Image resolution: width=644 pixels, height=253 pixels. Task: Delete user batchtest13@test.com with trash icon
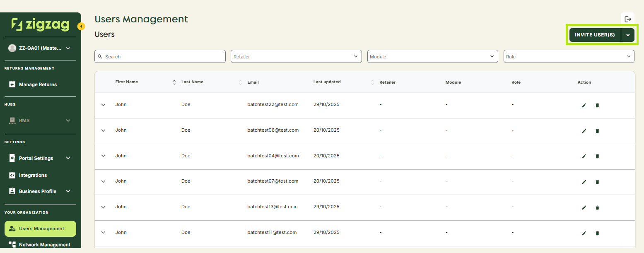point(597,207)
